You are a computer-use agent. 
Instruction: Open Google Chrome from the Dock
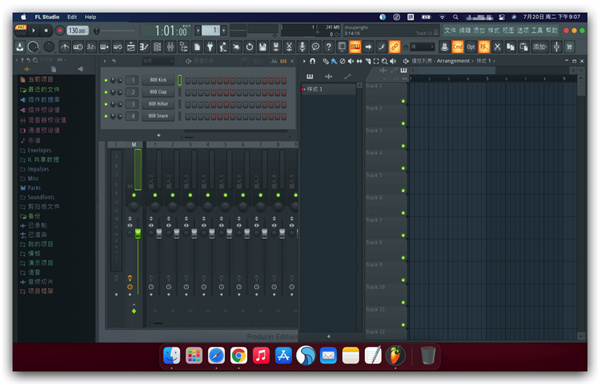coord(239,355)
